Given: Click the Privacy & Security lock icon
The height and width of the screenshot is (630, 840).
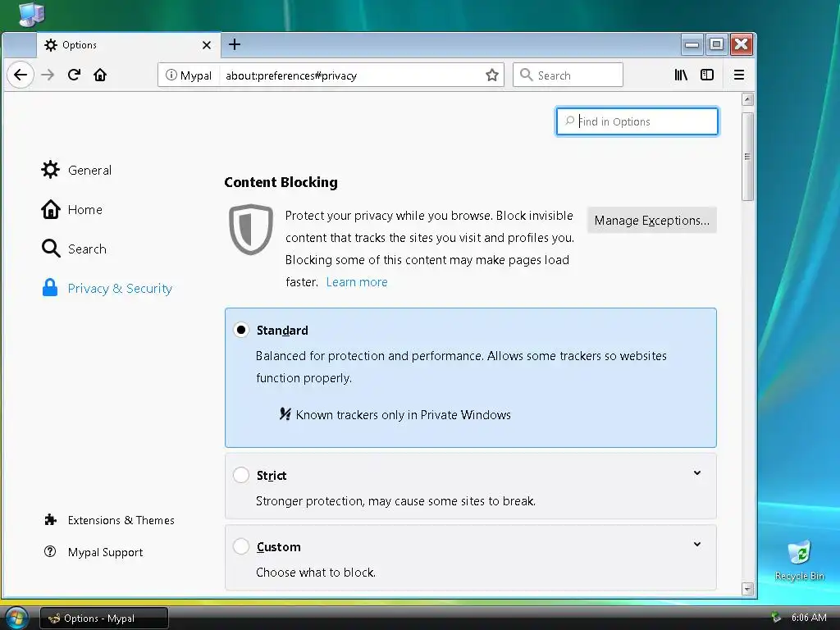Looking at the screenshot, I should [x=50, y=288].
